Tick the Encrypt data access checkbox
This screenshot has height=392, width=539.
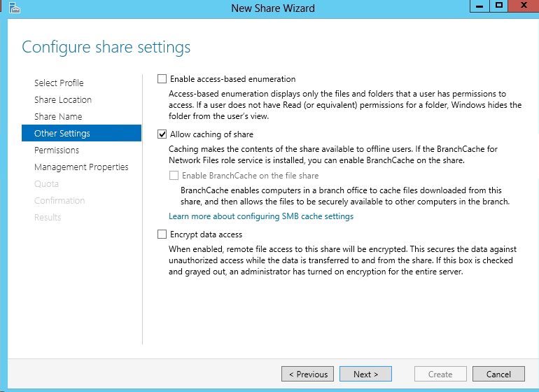(x=162, y=234)
